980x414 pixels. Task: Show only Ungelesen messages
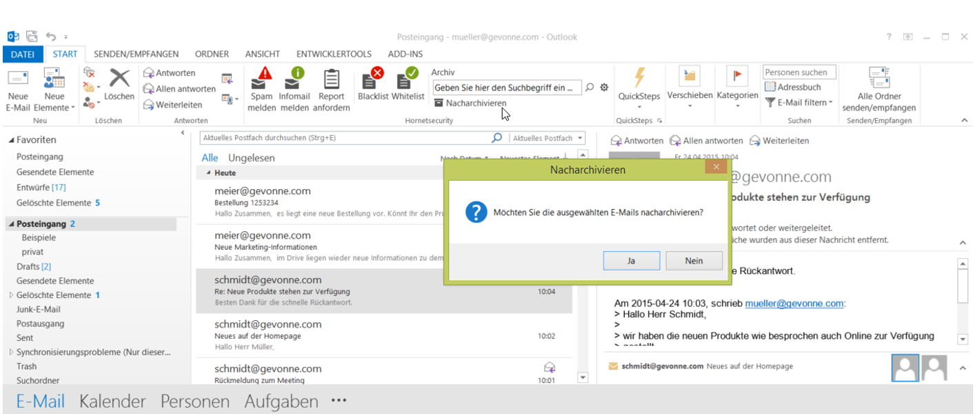[252, 158]
